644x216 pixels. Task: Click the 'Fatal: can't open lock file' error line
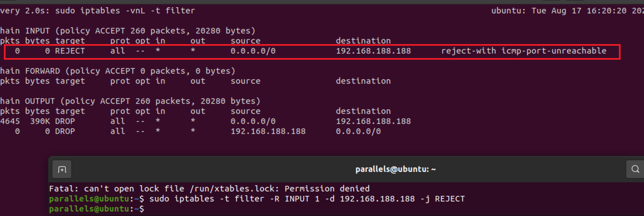(x=209, y=189)
